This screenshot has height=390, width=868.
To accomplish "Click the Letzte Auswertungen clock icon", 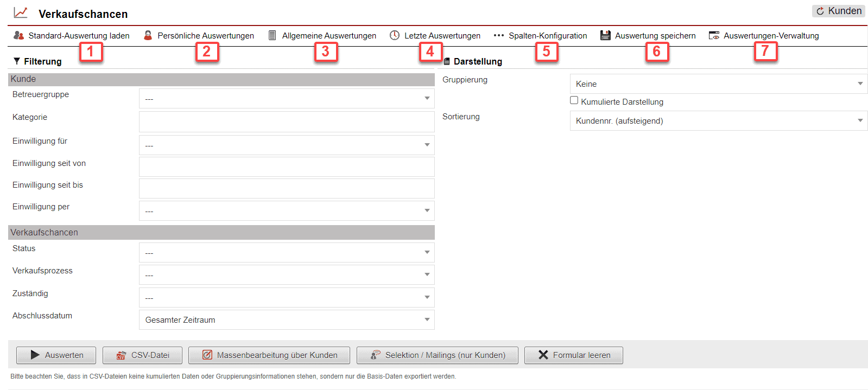I will coord(395,35).
